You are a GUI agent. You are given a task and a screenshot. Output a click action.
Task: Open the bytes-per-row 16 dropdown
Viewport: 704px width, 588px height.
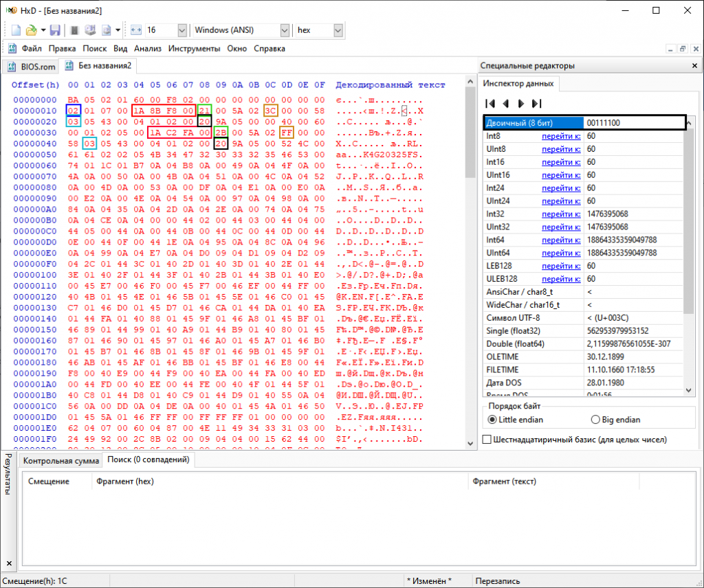pos(181,30)
